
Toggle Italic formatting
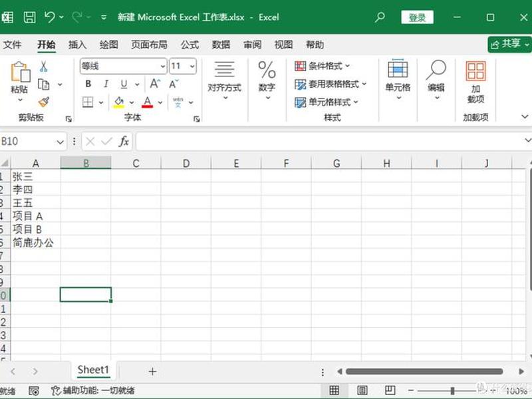click(106, 84)
